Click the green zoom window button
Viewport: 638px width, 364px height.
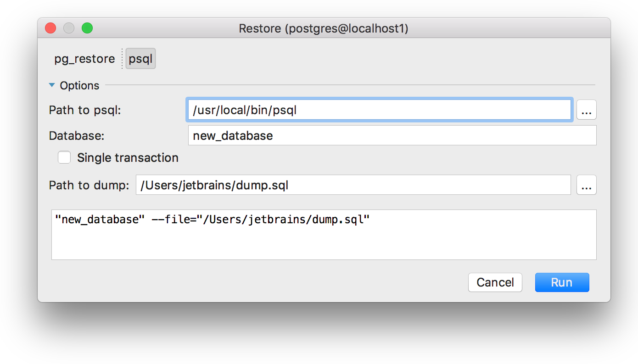coord(87,28)
